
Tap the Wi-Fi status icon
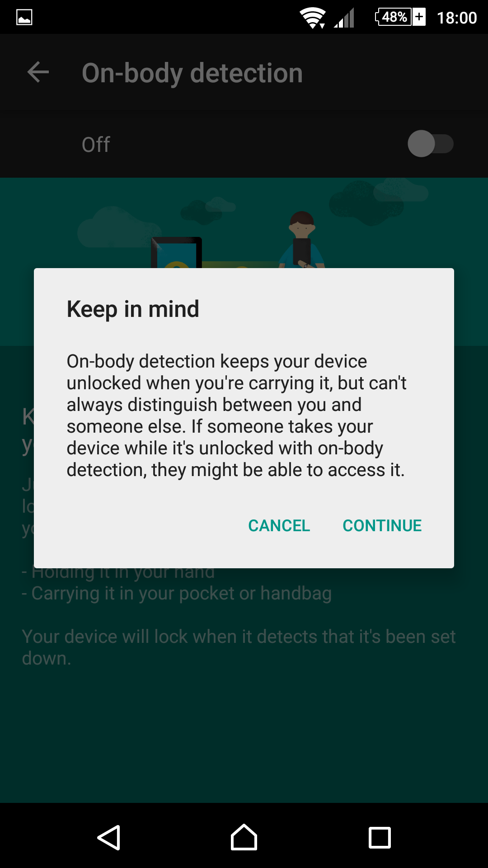click(313, 18)
